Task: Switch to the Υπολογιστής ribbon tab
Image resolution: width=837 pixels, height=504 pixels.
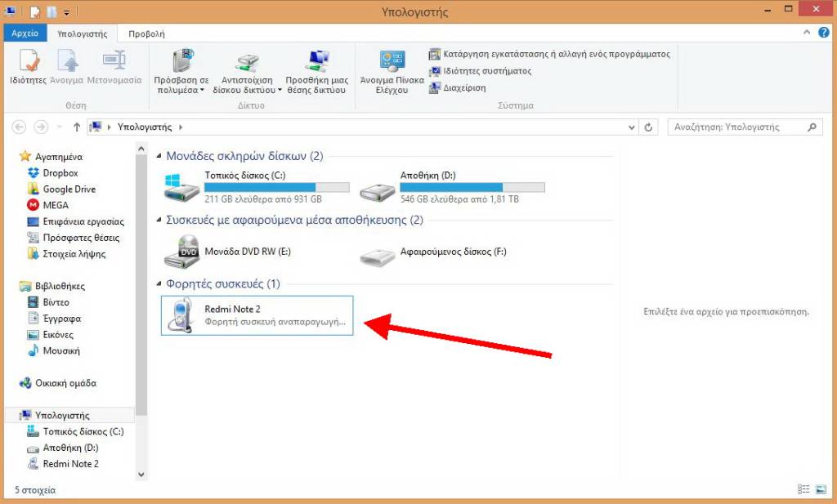Action: 83,33
